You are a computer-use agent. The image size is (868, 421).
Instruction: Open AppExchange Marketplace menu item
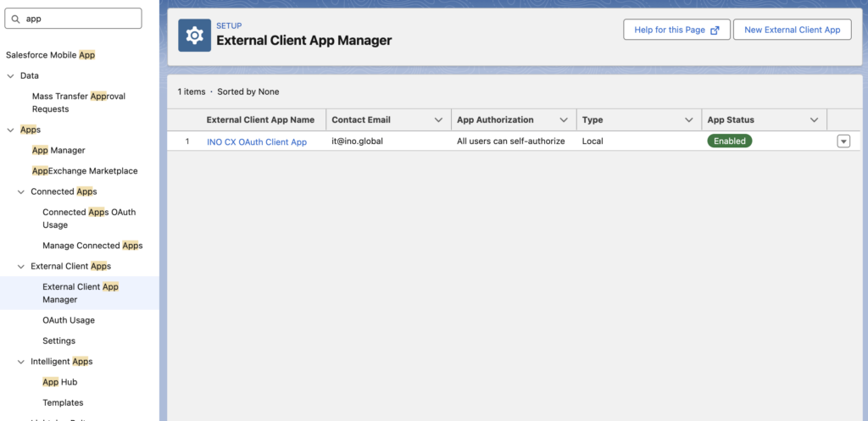click(85, 171)
